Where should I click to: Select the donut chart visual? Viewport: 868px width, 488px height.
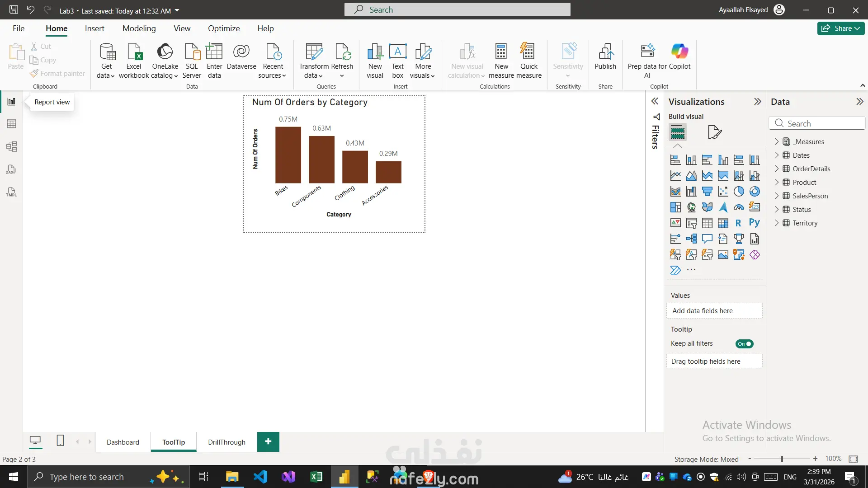pyautogui.click(x=755, y=192)
